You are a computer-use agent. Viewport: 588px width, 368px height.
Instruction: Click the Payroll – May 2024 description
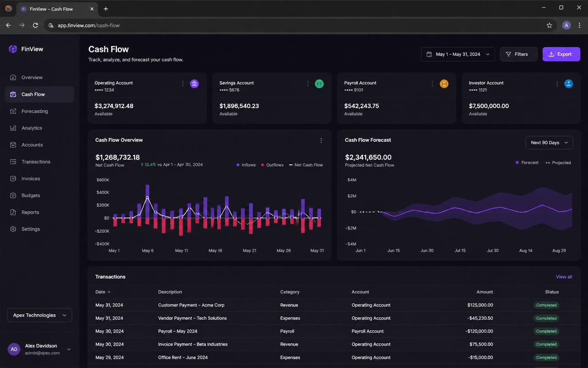coord(178,331)
